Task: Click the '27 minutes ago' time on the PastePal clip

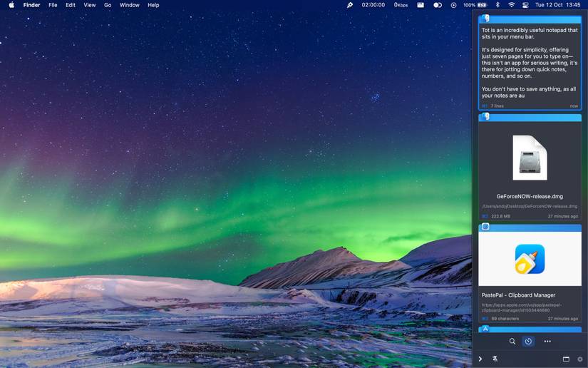Action: pos(563,319)
